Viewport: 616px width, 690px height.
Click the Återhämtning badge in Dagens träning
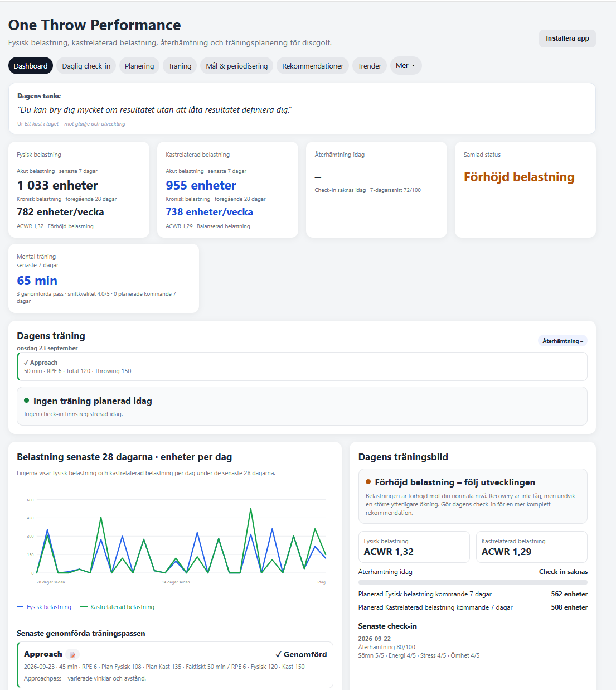coord(562,341)
